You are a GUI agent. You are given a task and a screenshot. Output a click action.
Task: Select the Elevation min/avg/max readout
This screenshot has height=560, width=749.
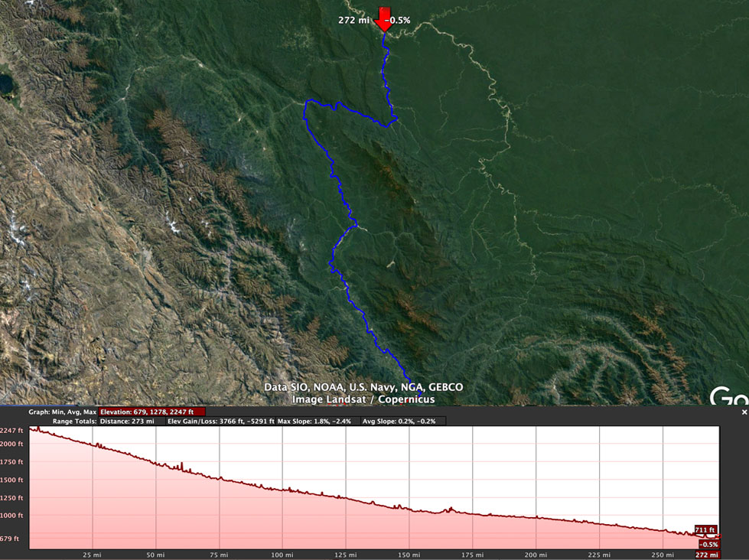151,412
